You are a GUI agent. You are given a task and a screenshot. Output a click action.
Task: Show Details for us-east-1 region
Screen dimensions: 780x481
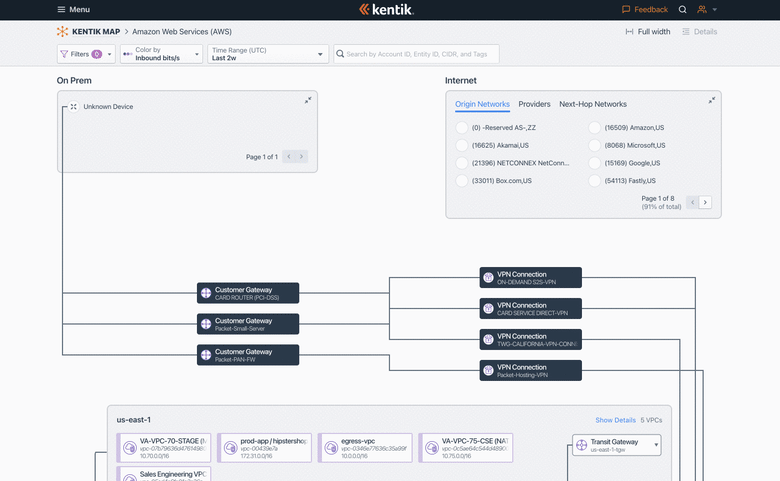coord(615,420)
